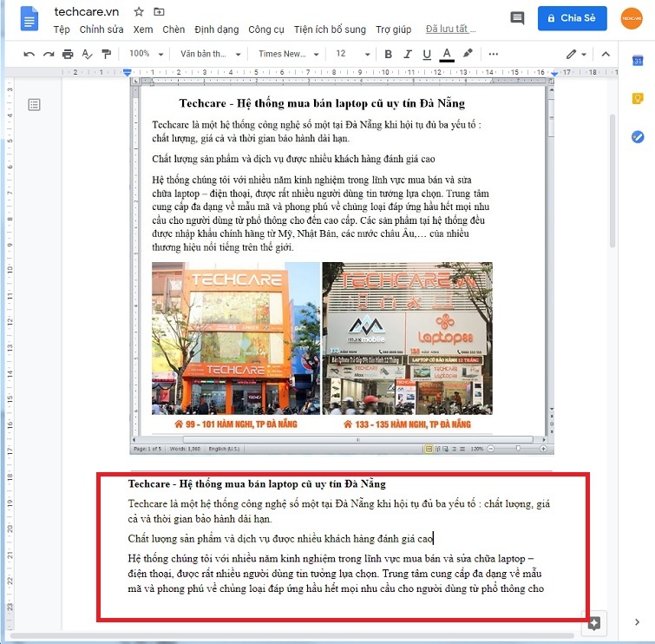
Task: Click the Undo arrow in toolbar
Action: tap(29, 54)
